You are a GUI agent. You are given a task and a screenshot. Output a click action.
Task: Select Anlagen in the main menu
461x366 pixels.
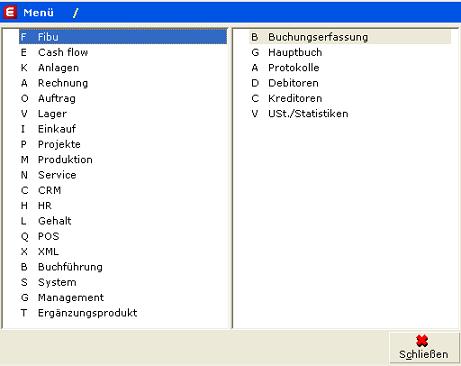click(123, 68)
